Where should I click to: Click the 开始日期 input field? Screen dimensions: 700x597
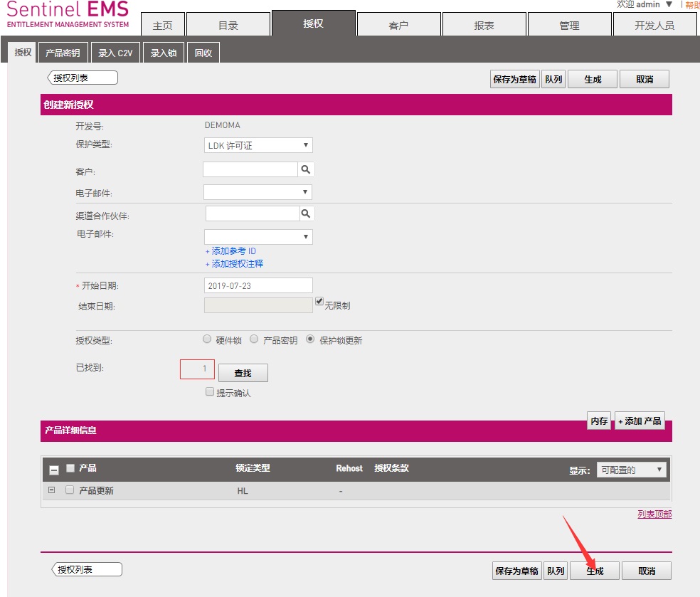pyautogui.click(x=258, y=285)
